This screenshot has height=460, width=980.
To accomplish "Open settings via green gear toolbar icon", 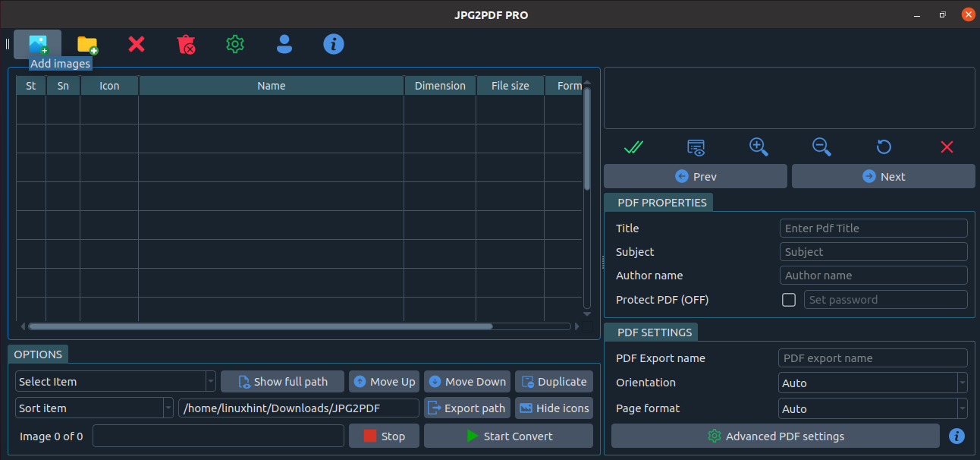I will click(235, 44).
